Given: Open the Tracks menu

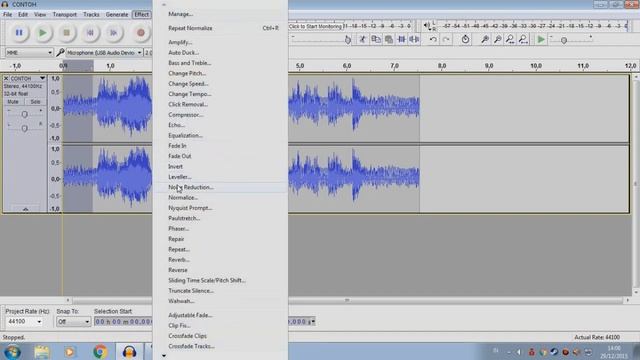Looking at the screenshot, I should click(x=91, y=14).
